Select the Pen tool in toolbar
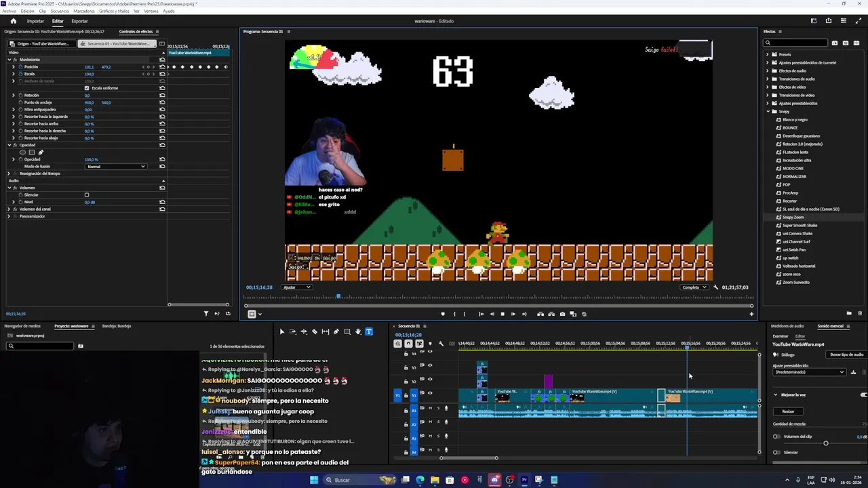This screenshot has width=868, height=488. pos(336,331)
